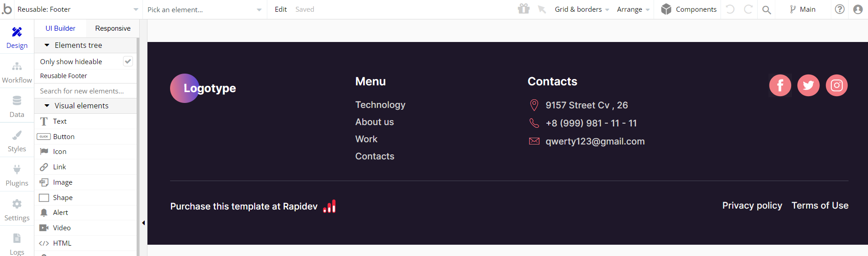Image resolution: width=868 pixels, height=256 pixels.
Task: Toggle the Only show hideable checkbox
Action: (x=128, y=61)
